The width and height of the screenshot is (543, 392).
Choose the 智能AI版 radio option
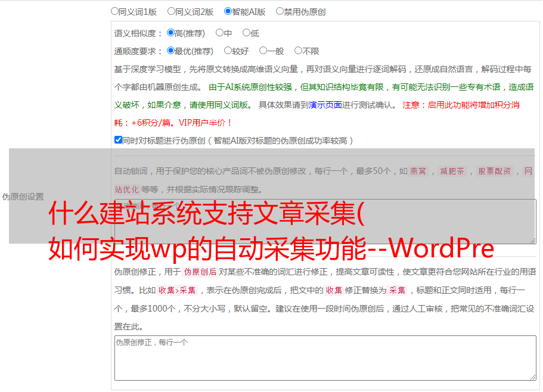pyautogui.click(x=228, y=11)
